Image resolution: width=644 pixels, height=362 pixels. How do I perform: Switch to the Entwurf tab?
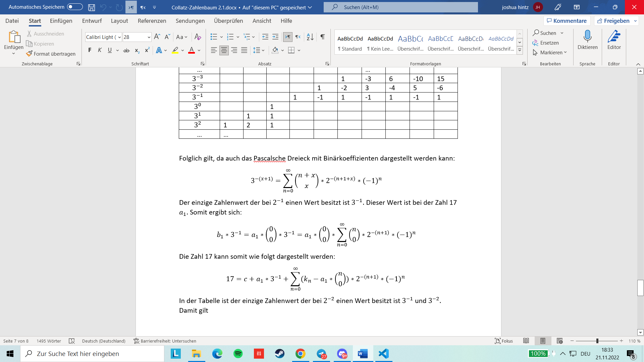[x=92, y=21]
